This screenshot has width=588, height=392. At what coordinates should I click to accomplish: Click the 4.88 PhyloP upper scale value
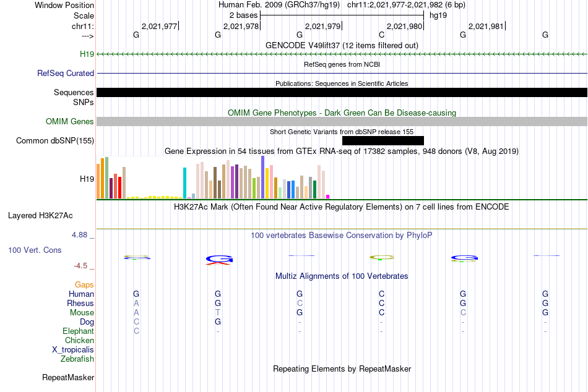[79, 235]
